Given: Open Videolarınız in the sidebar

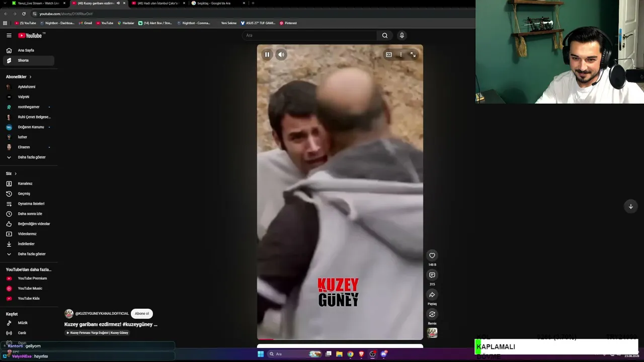Looking at the screenshot, I should (x=29, y=234).
